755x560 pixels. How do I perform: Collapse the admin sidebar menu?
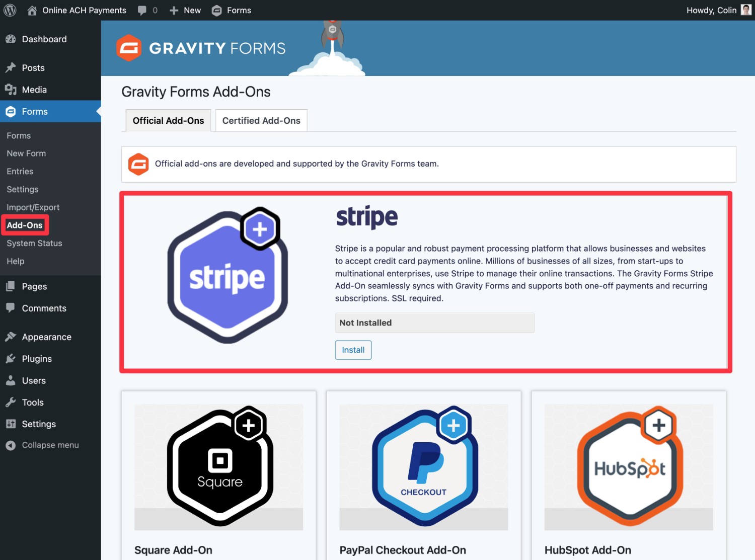point(11,445)
